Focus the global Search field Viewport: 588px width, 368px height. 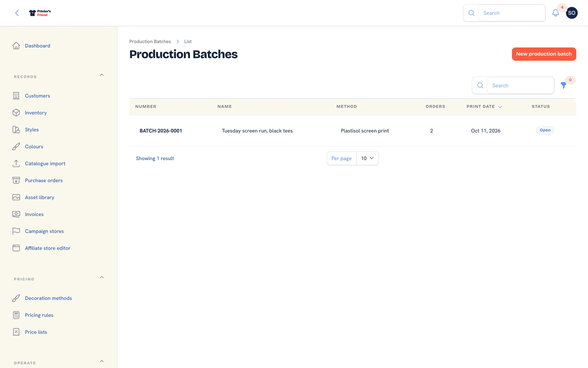512,13
